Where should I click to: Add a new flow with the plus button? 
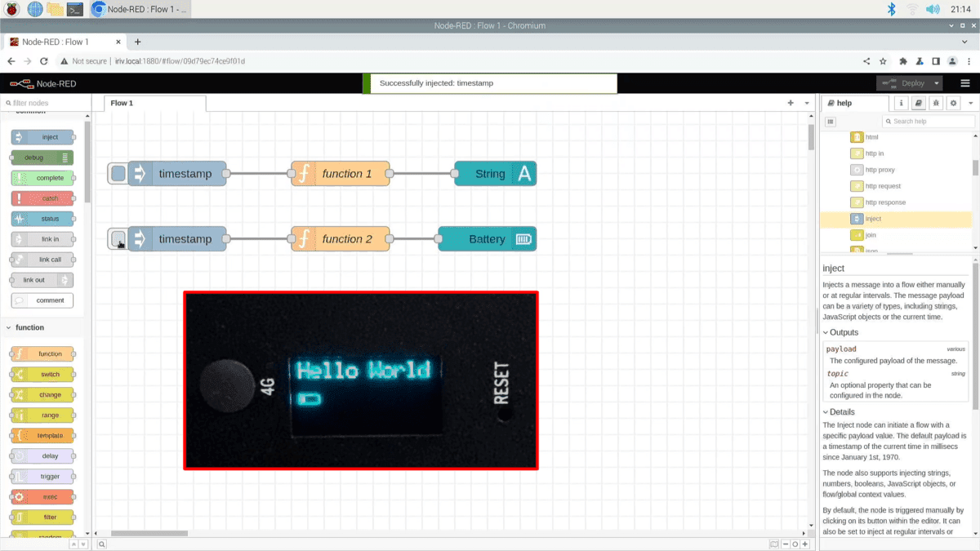point(791,103)
